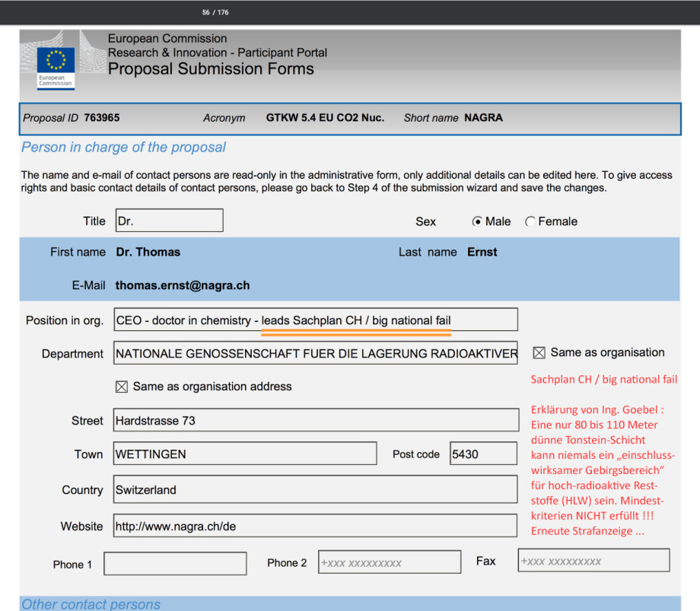Select the Female radio button
Image resolution: width=700 pixels, height=611 pixels.
pos(530,221)
